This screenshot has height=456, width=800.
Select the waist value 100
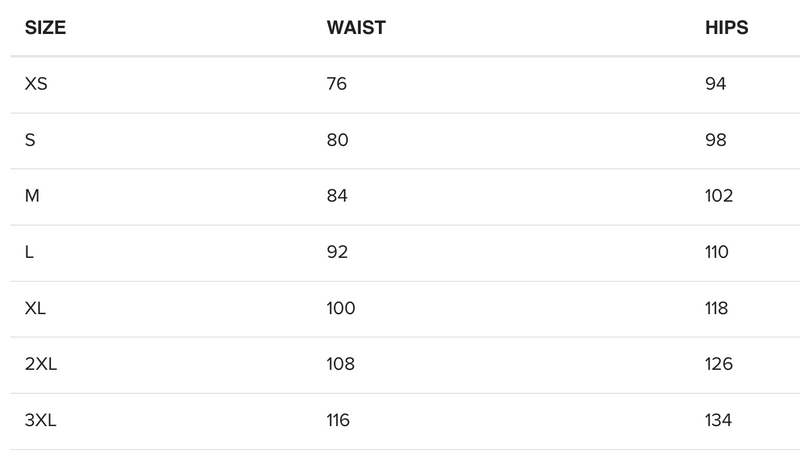click(341, 308)
